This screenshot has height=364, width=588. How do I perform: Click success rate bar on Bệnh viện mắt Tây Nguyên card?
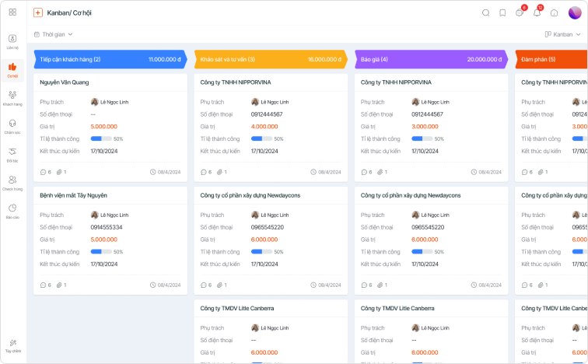point(101,251)
